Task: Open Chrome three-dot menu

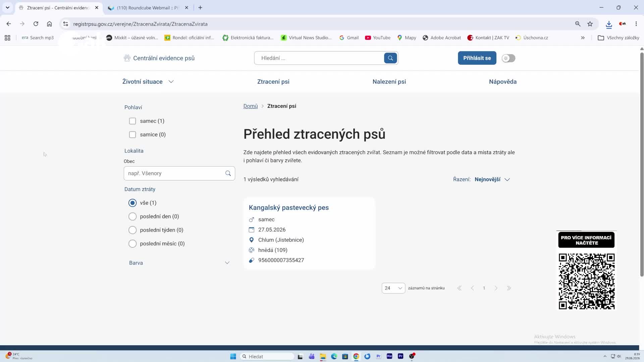Action: click(636, 24)
